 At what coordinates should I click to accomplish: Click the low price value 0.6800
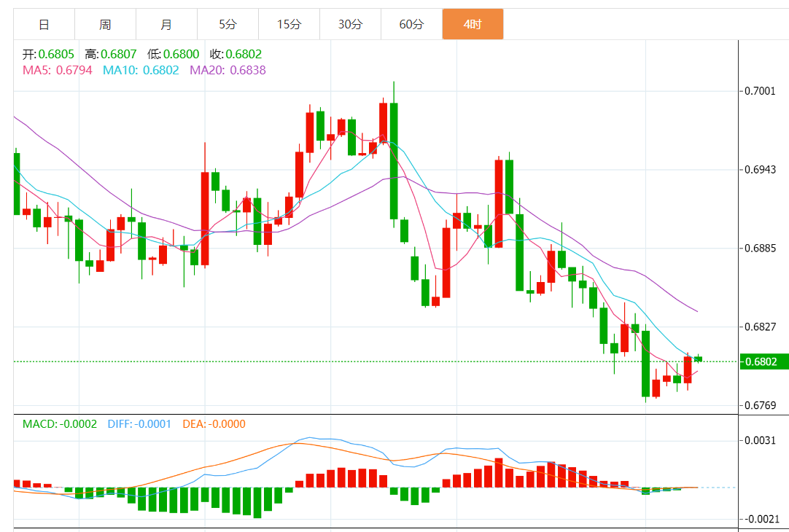point(181,54)
